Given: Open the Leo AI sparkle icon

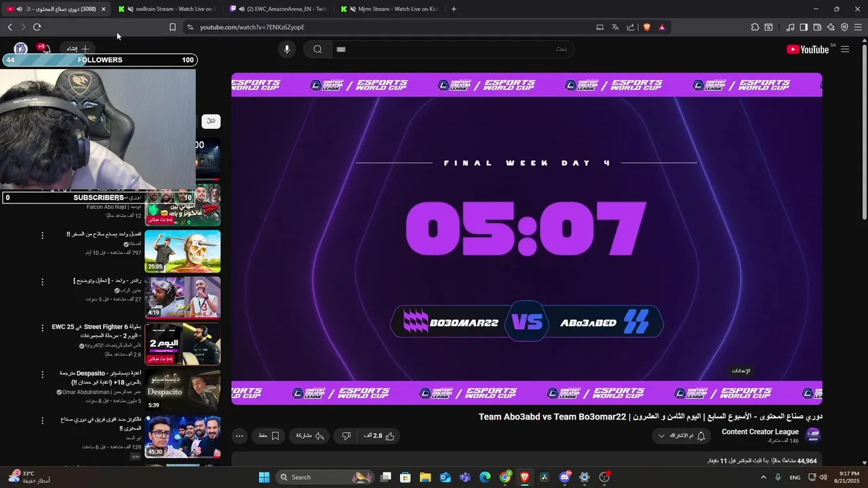Looking at the screenshot, I should tap(831, 27).
